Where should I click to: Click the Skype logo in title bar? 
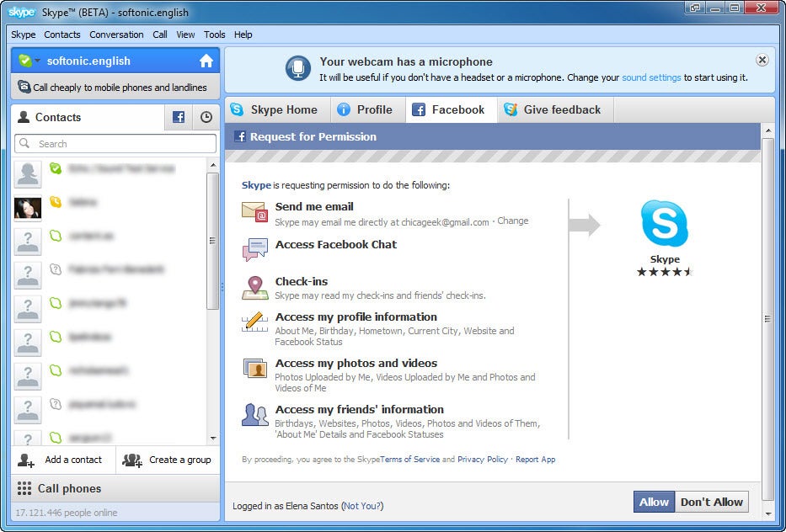pos(22,12)
